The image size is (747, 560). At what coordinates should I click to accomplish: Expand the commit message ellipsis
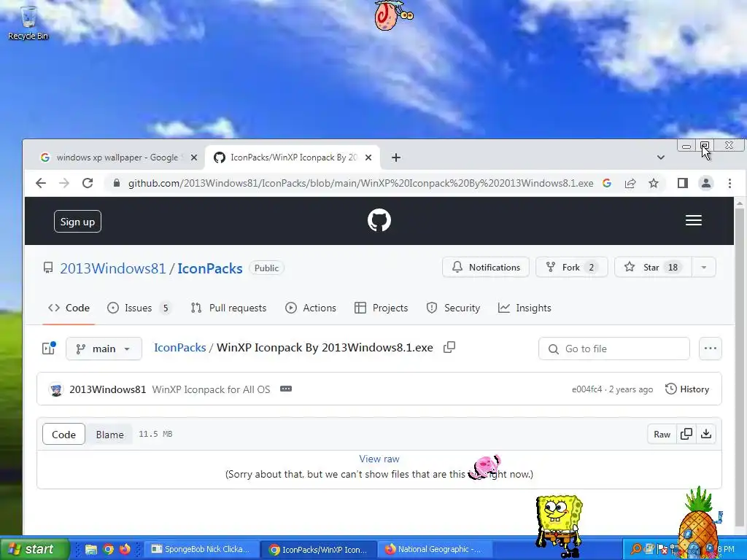(286, 389)
